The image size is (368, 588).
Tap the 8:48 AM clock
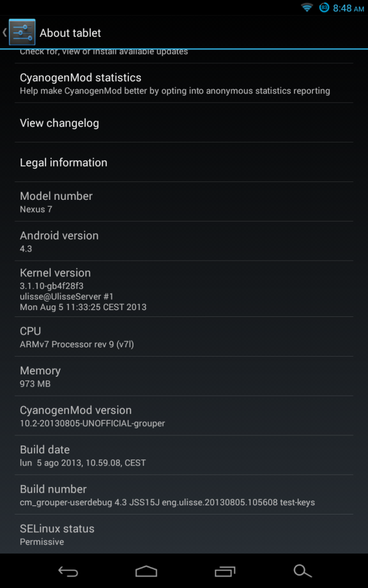pyautogui.click(x=348, y=8)
